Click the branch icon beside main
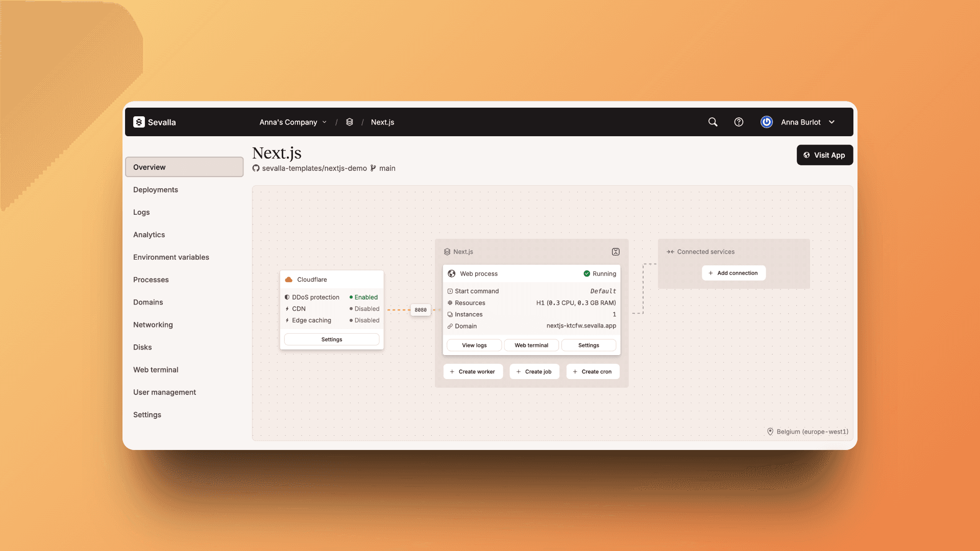Screen dimensions: 980x551 click(x=373, y=168)
